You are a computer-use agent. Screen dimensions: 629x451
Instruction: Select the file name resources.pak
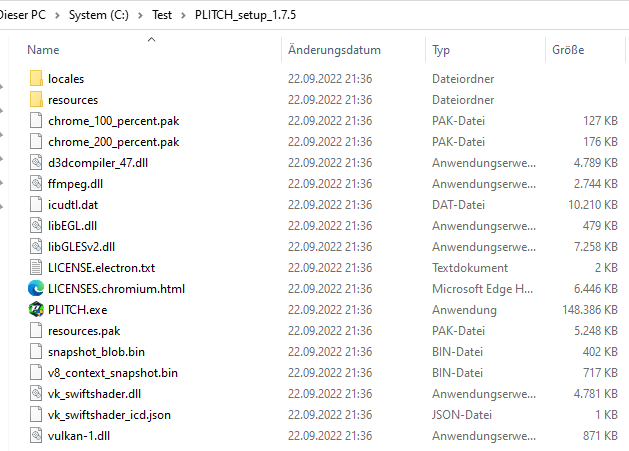click(x=84, y=331)
